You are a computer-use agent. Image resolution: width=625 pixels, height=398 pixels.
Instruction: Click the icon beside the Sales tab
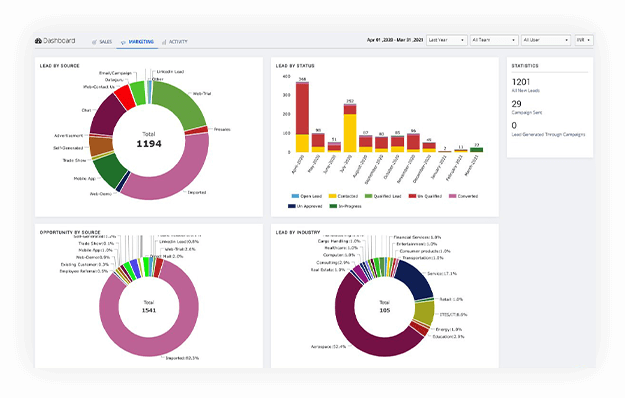tap(94, 42)
